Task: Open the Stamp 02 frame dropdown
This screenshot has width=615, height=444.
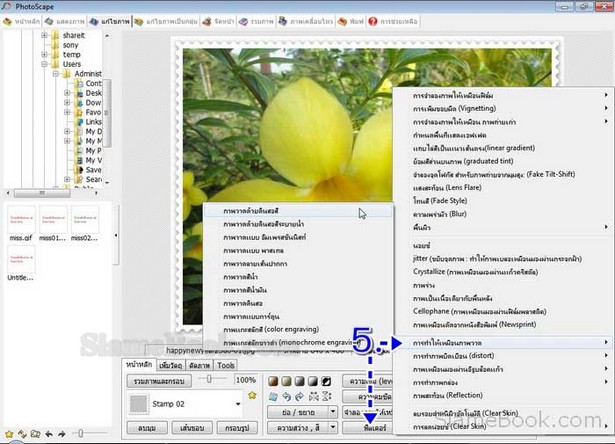Action: coord(238,404)
